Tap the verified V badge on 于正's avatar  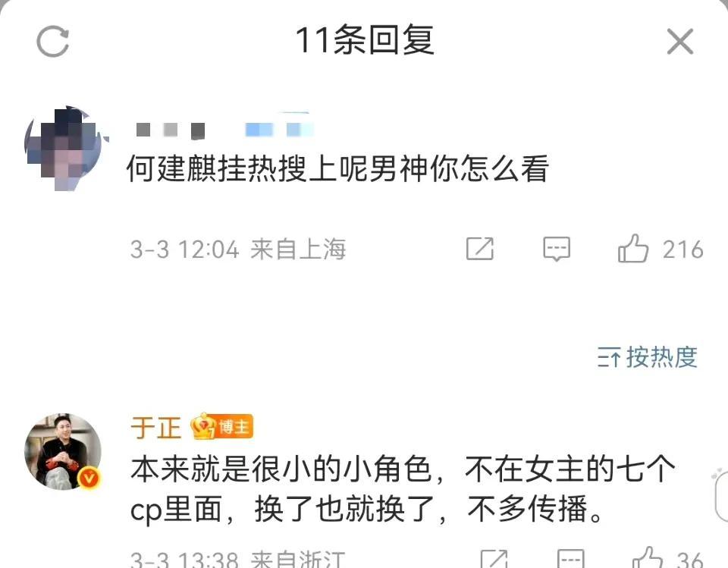pos(89,478)
